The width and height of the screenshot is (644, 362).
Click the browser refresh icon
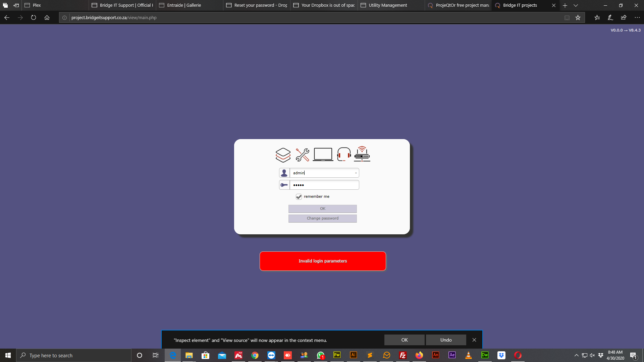pyautogui.click(x=34, y=17)
